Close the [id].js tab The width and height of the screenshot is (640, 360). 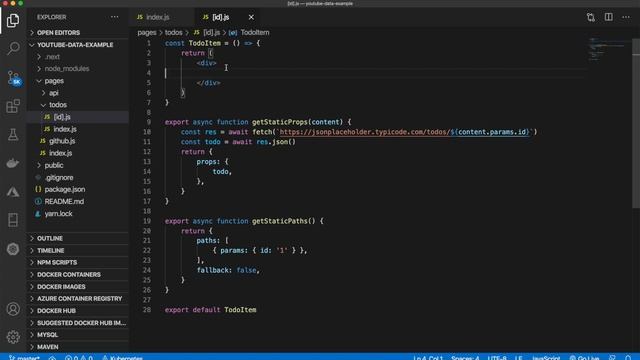tap(251, 17)
